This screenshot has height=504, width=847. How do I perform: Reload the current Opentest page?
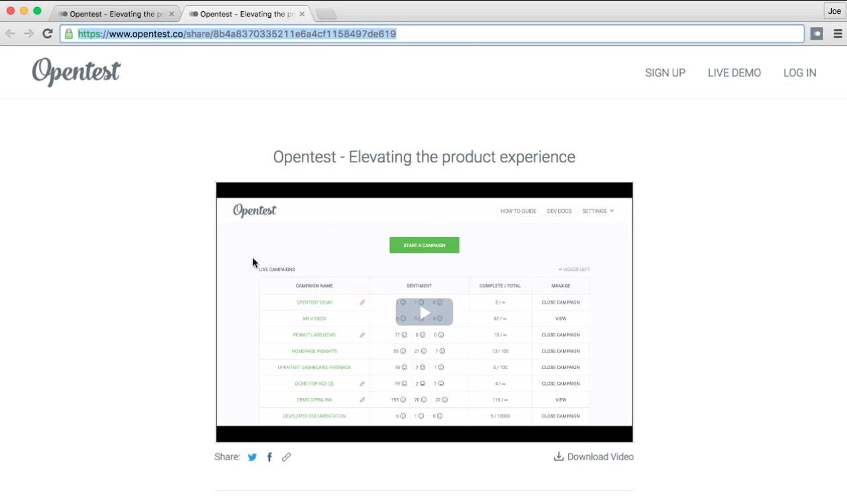(47, 34)
